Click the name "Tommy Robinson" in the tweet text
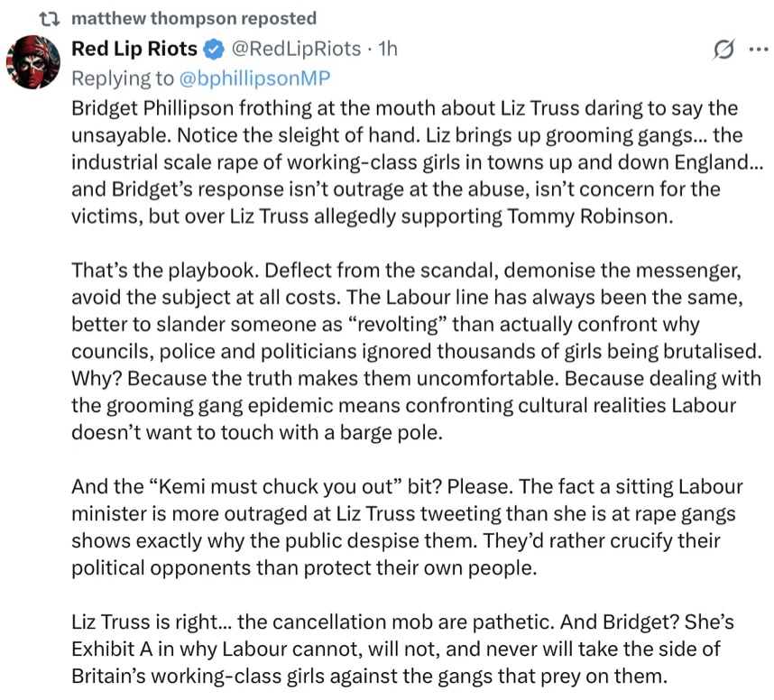Screen dimensions: 774x700 590,216
